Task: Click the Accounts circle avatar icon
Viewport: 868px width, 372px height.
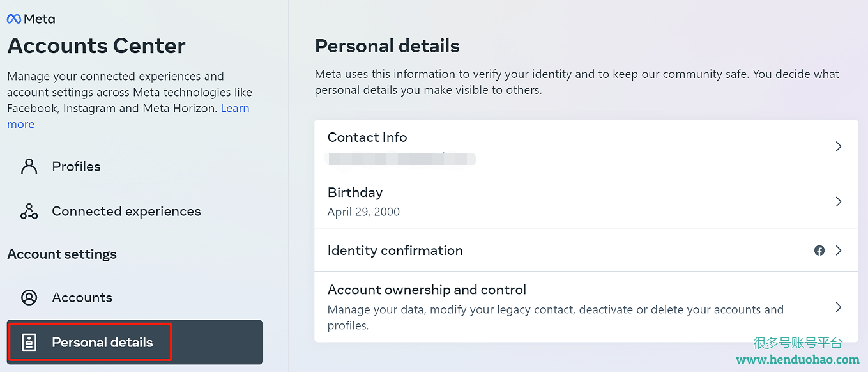Action: (29, 297)
